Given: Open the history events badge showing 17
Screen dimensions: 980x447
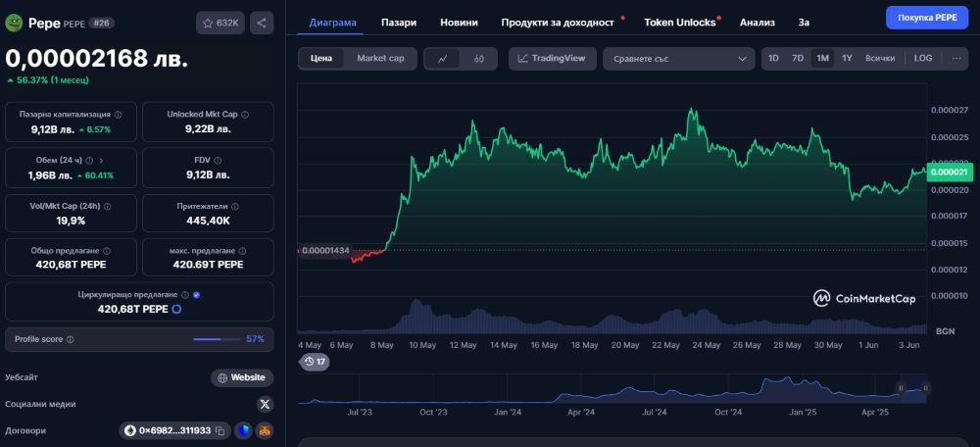Looking at the screenshot, I should (x=315, y=362).
